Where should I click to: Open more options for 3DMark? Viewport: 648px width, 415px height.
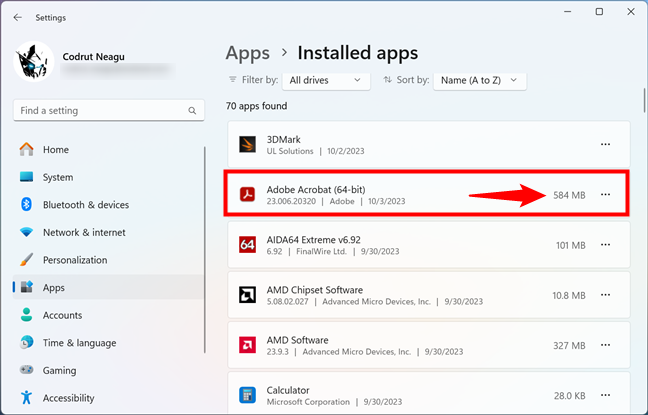605,145
